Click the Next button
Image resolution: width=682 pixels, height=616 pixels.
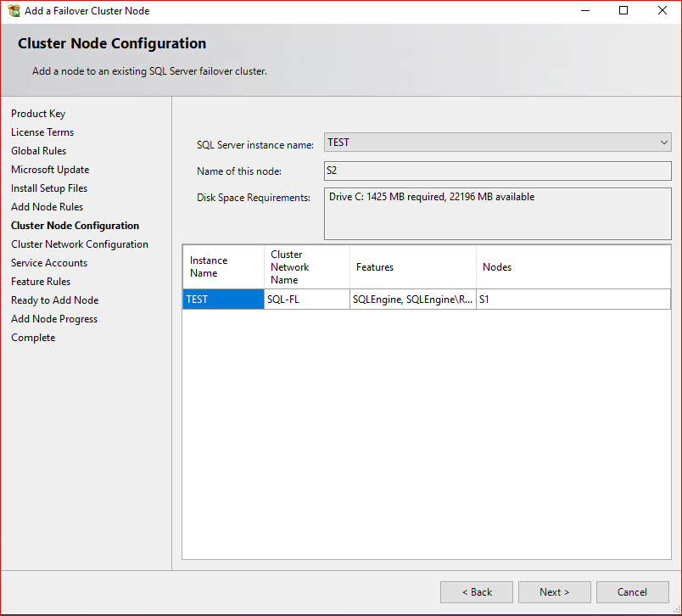coord(555,592)
